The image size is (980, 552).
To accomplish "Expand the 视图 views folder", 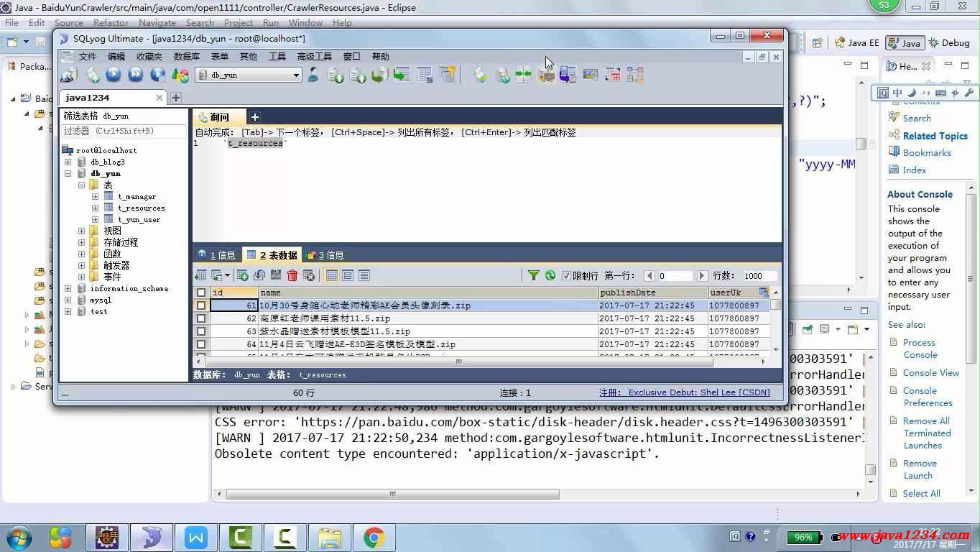I will [81, 231].
